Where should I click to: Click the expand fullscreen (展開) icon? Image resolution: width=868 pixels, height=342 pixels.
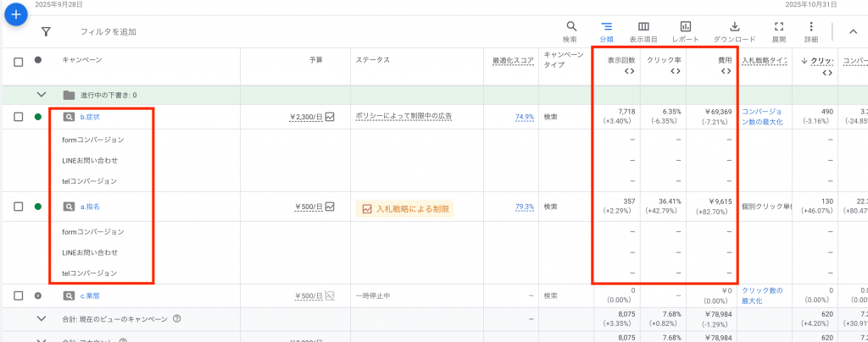[x=779, y=27]
